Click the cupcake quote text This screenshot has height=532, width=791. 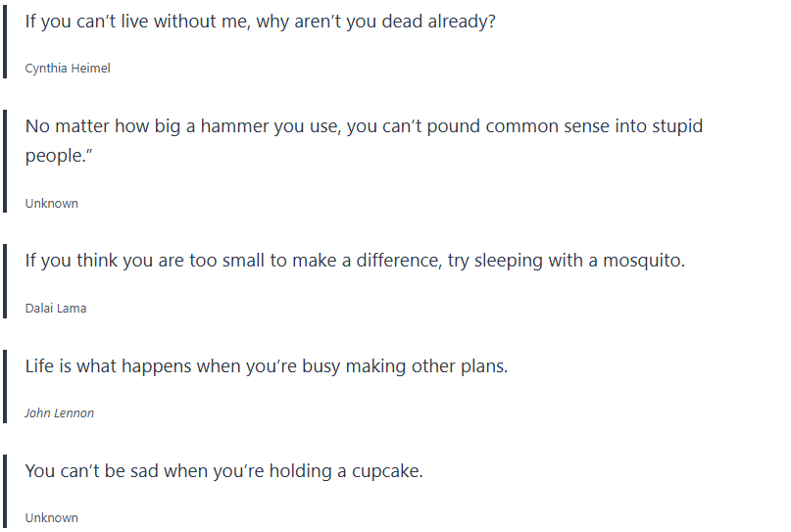coord(224,471)
